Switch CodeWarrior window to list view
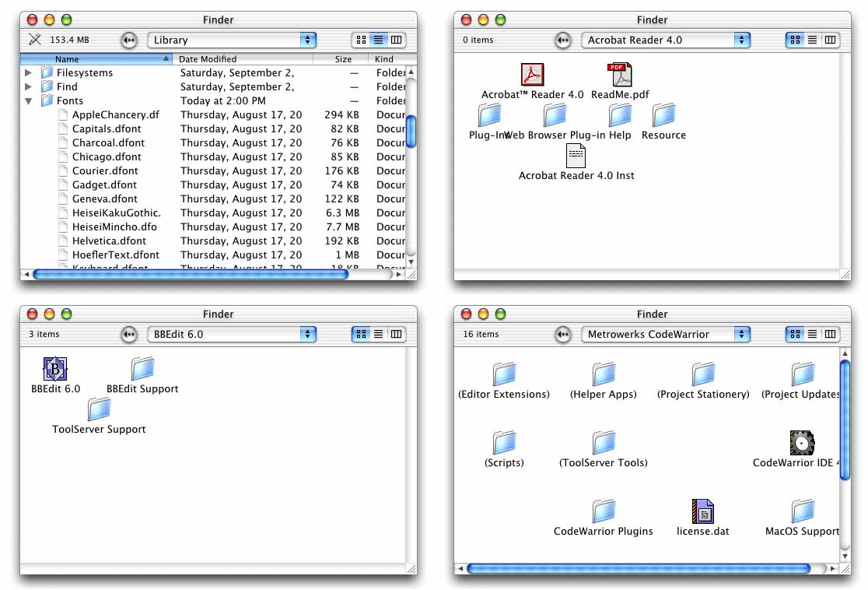Screen dimensions: 868x590 (812, 334)
